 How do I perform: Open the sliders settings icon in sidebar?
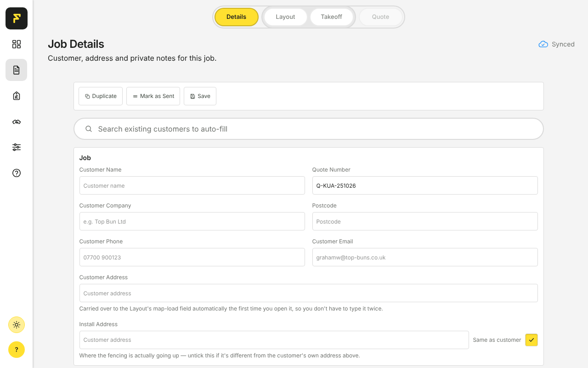click(x=17, y=147)
